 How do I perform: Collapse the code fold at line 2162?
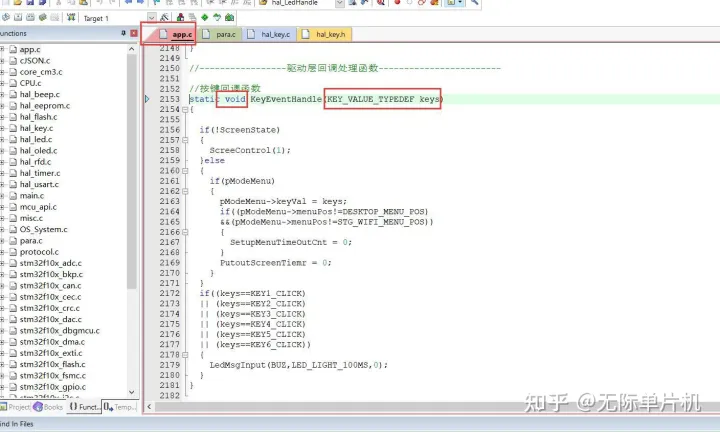click(x=185, y=191)
